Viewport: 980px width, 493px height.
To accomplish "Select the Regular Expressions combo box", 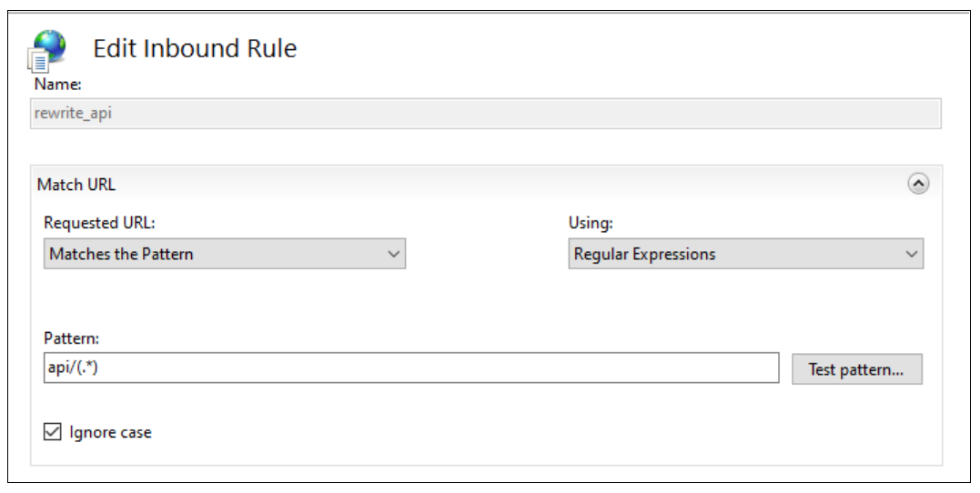I will pos(733,255).
